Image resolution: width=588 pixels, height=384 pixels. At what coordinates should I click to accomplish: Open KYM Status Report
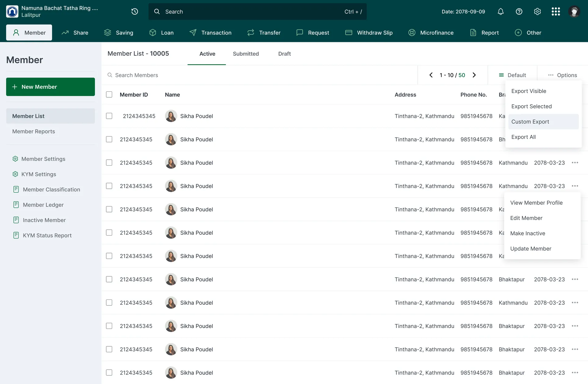coord(42,235)
